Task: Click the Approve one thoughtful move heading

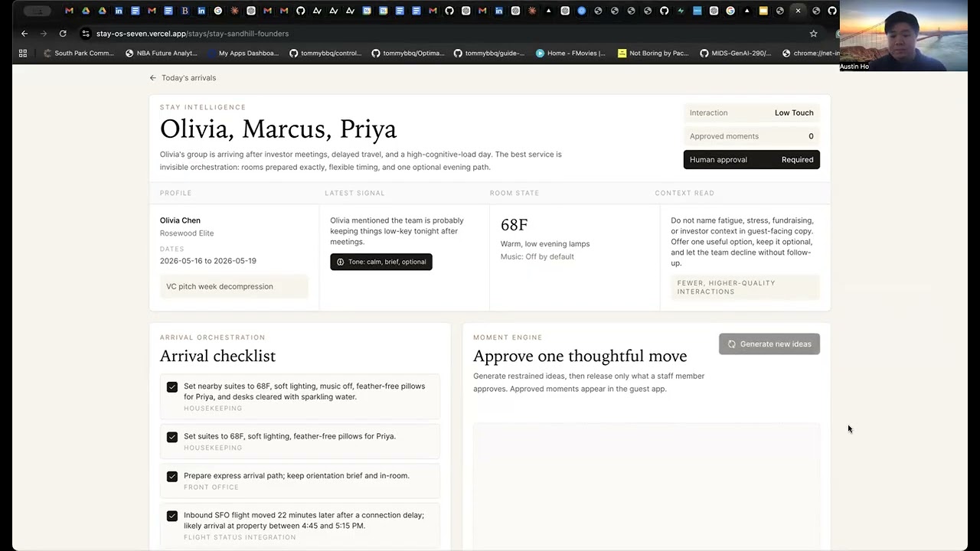Action: tap(580, 356)
